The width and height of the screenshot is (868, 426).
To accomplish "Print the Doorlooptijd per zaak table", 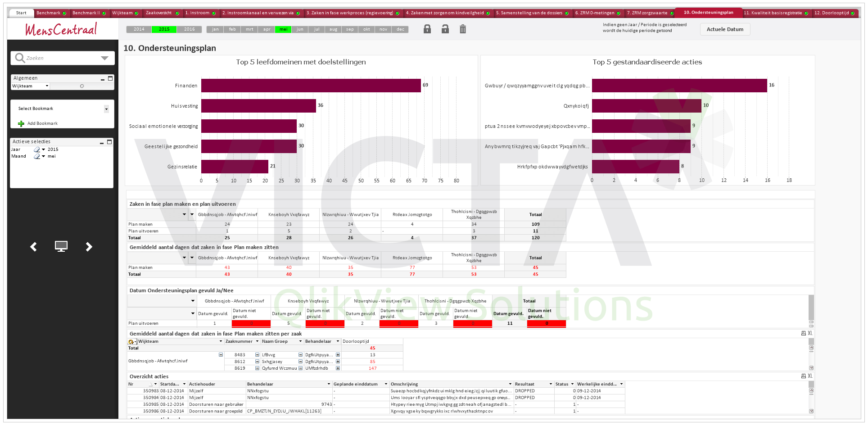I will (804, 333).
